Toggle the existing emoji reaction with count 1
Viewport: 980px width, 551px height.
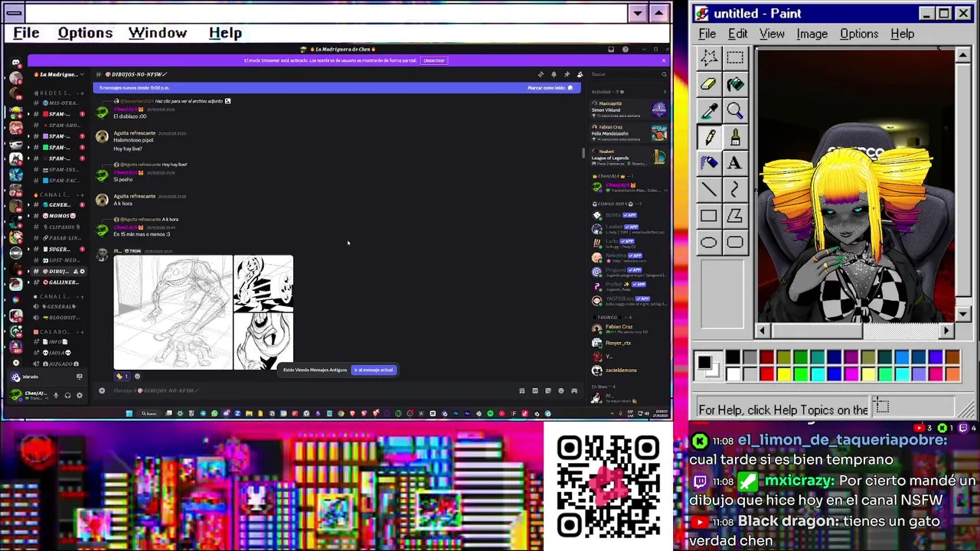(x=122, y=376)
